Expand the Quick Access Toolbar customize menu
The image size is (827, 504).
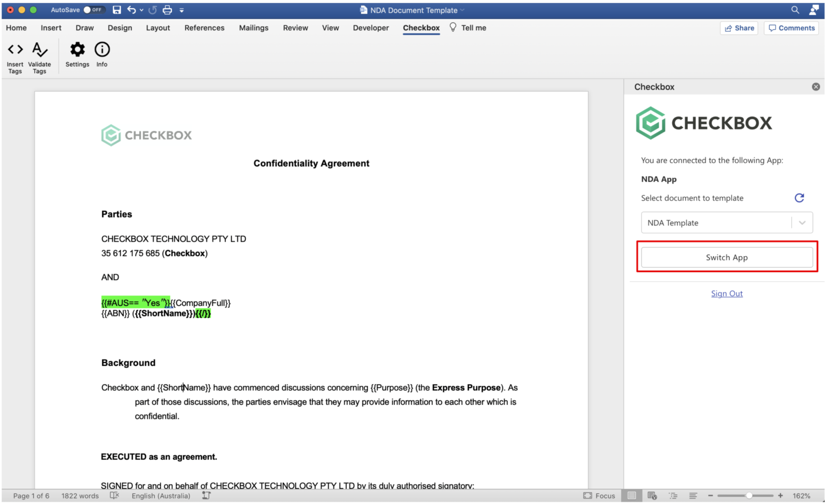182,10
